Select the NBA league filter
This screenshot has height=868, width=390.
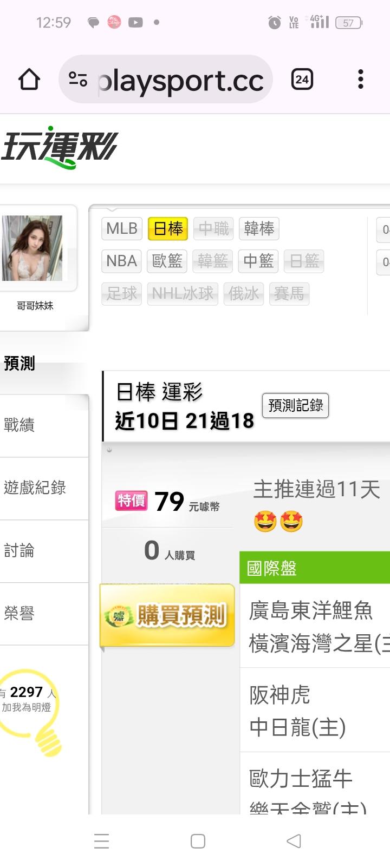122,261
